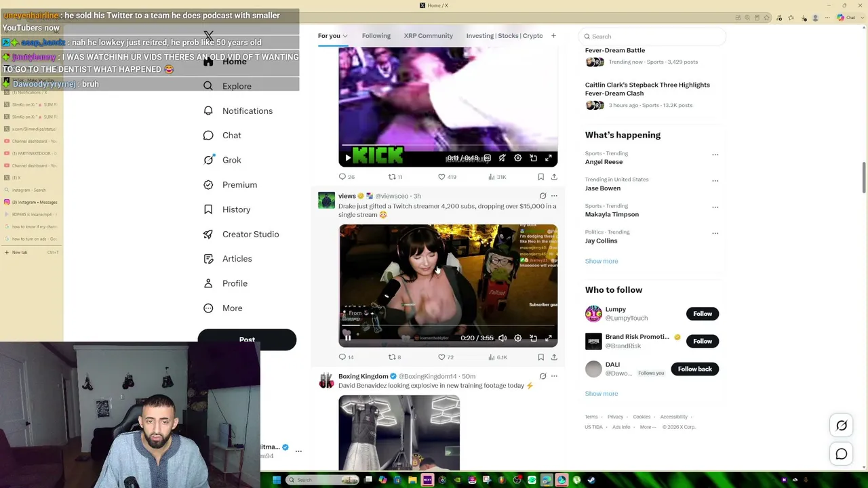Screen dimensions: 868x488
Task: Open the Windows Start menu
Action: 276,481
